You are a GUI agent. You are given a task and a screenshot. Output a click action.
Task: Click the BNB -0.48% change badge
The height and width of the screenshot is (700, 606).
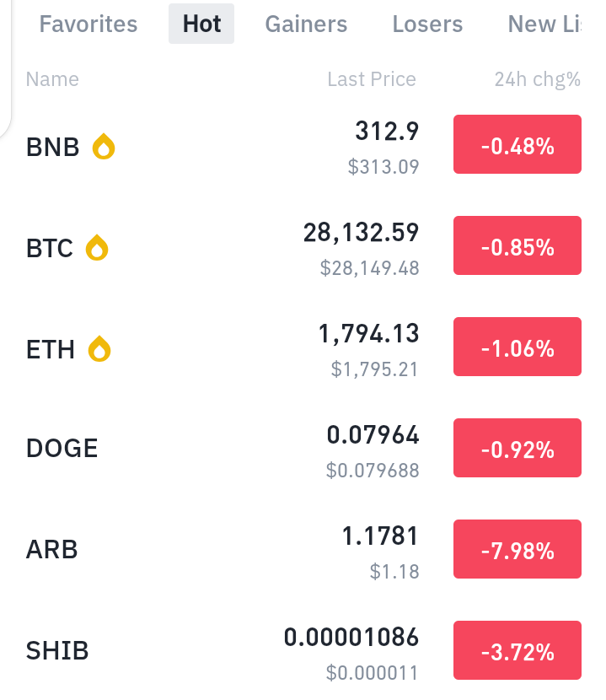coord(518,144)
